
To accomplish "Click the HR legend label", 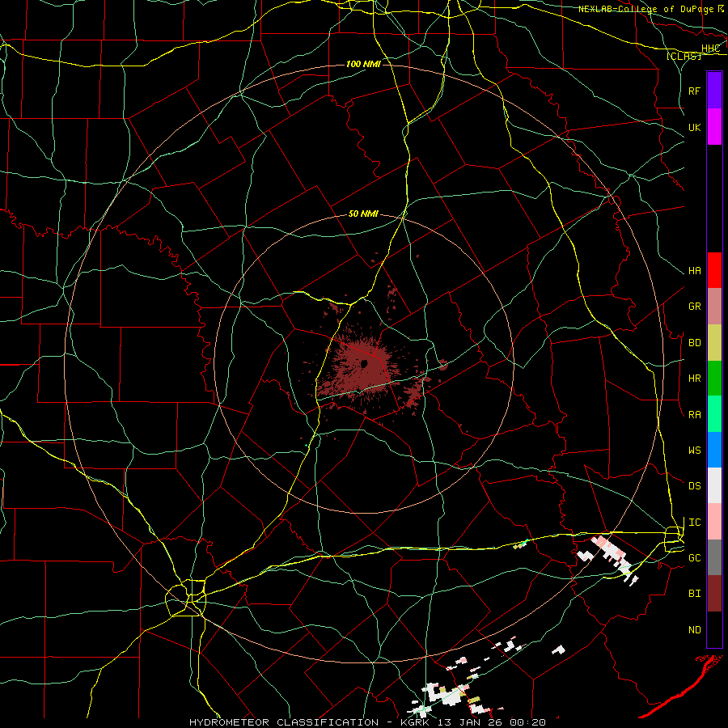I will (x=695, y=379).
